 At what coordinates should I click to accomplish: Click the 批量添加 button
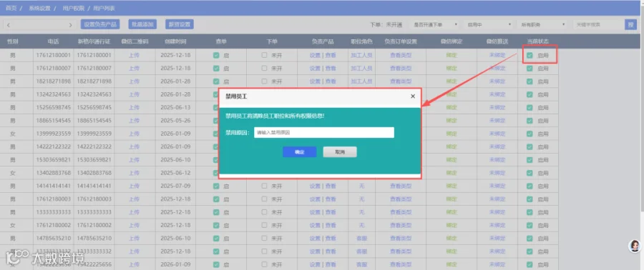pyautogui.click(x=142, y=24)
